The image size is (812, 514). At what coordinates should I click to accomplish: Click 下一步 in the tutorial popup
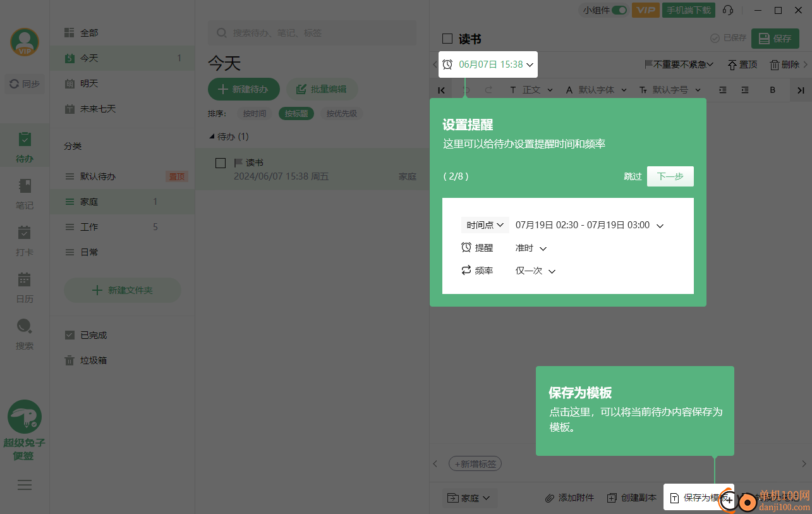pos(670,176)
